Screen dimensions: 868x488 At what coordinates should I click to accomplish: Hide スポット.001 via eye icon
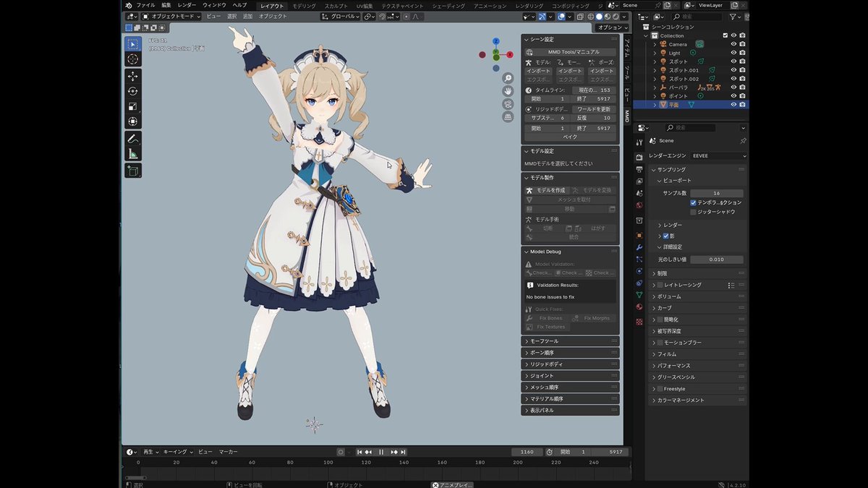[x=733, y=70]
